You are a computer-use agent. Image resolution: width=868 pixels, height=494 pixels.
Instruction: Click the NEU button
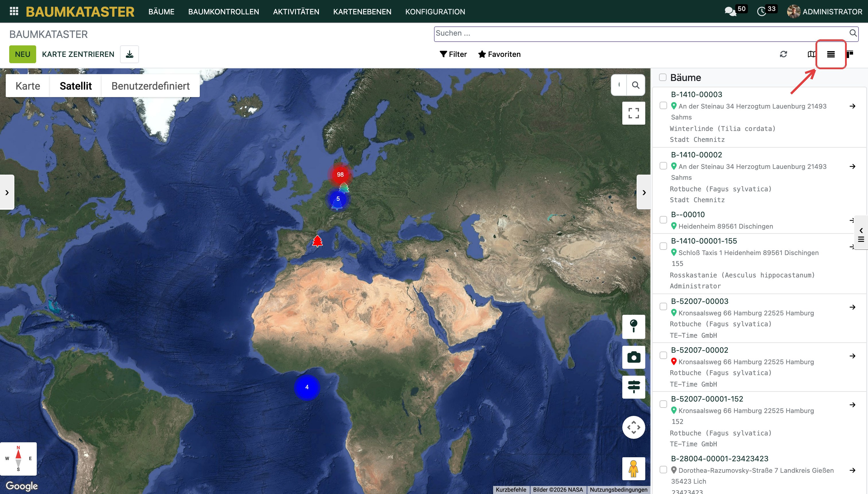pyautogui.click(x=22, y=54)
